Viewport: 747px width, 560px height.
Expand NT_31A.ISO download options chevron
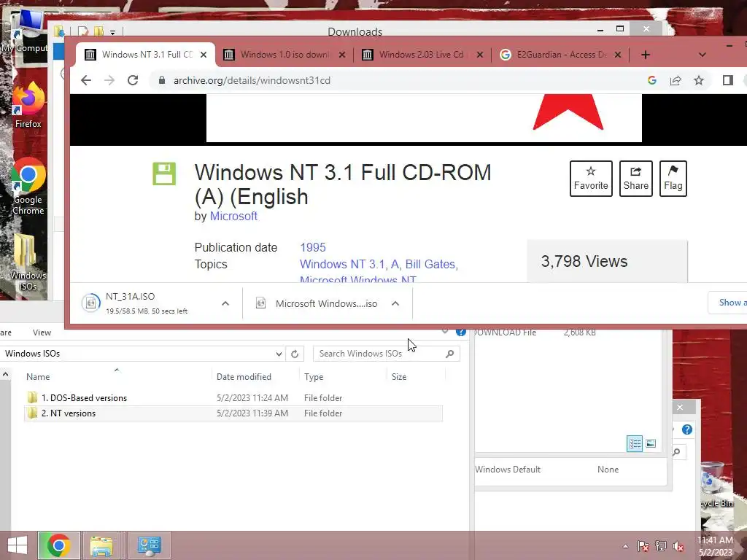pyautogui.click(x=225, y=303)
